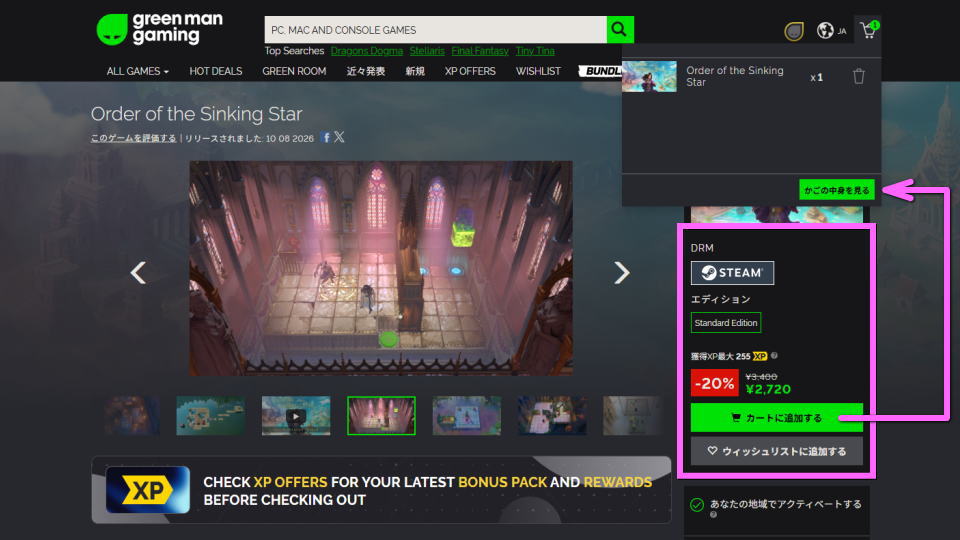This screenshot has width=960, height=540.
Task: Open the shopping cart icon
Action: 868,30
